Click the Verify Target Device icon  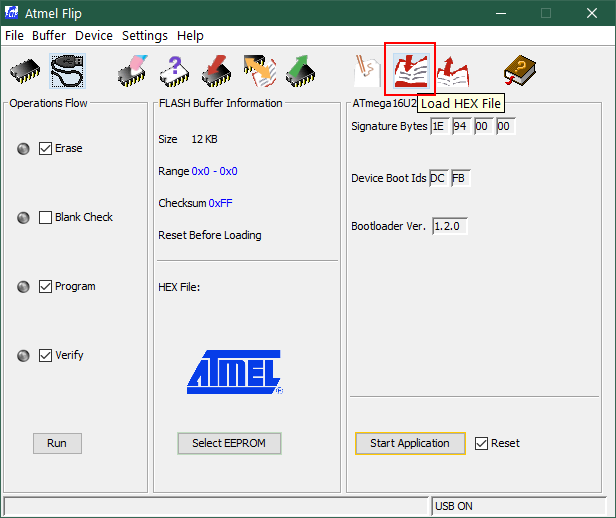coord(259,71)
